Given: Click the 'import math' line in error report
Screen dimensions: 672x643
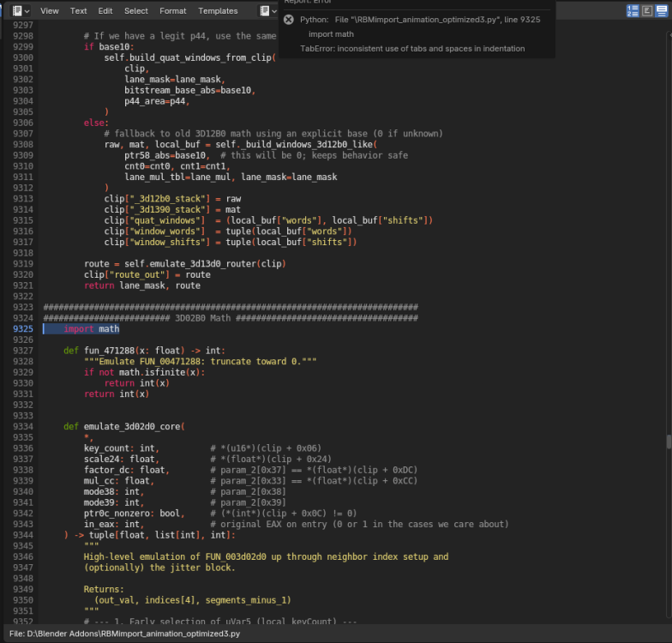Looking at the screenshot, I should (x=331, y=34).
